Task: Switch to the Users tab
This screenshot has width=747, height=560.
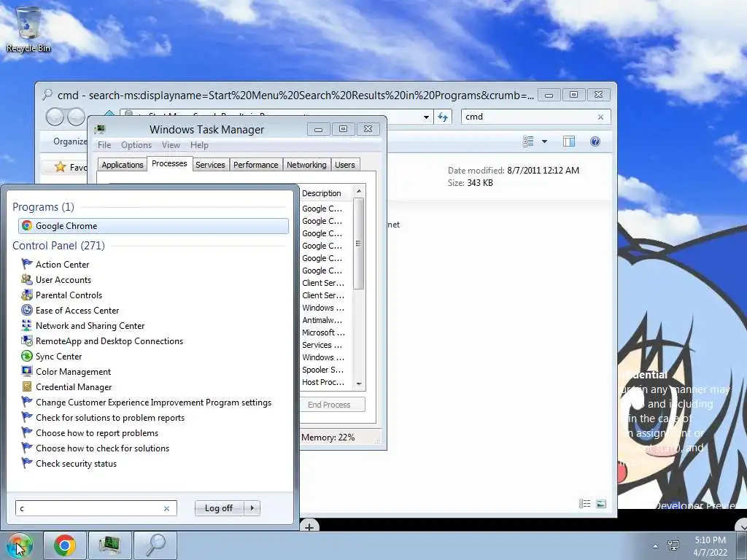Action: pos(344,165)
